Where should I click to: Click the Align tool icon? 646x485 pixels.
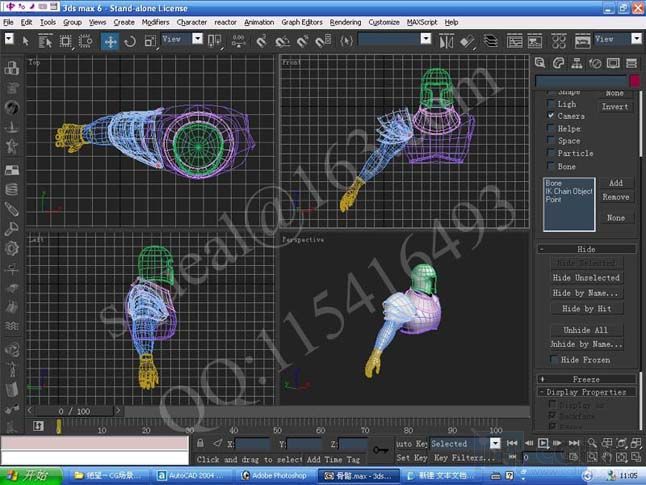tap(467, 41)
